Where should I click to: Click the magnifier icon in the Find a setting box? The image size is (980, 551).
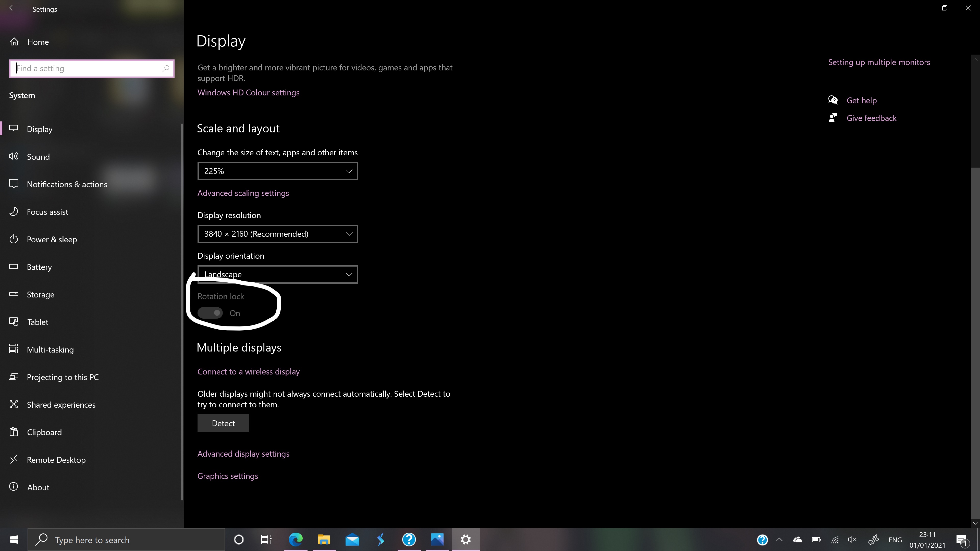[166, 68]
